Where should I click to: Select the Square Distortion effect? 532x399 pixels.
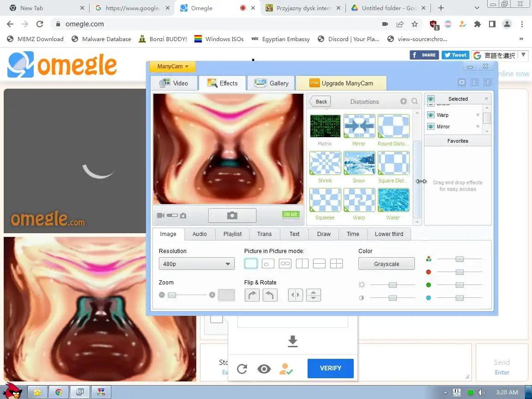click(x=393, y=163)
